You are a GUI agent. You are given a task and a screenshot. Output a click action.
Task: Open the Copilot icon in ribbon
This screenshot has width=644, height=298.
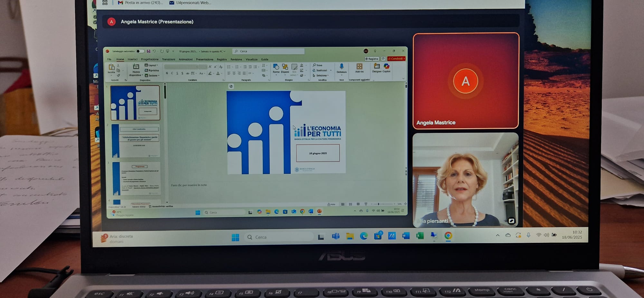click(x=386, y=66)
